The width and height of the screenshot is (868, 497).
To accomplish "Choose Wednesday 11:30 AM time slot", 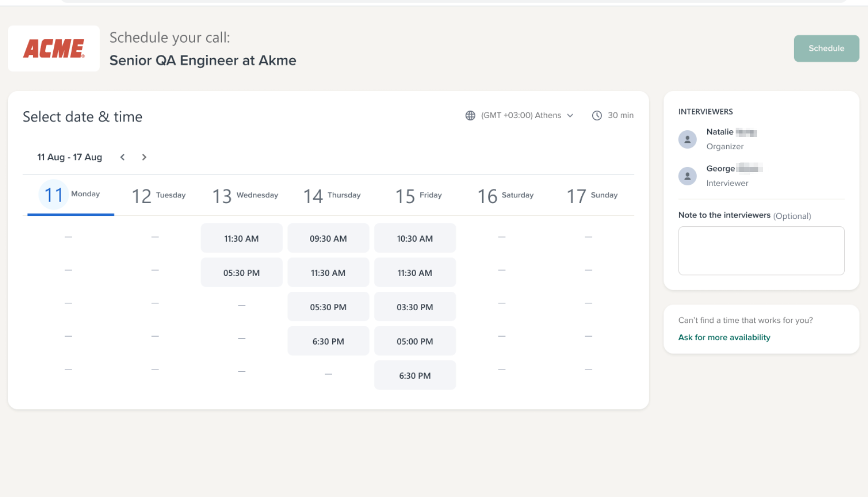I will 242,238.
